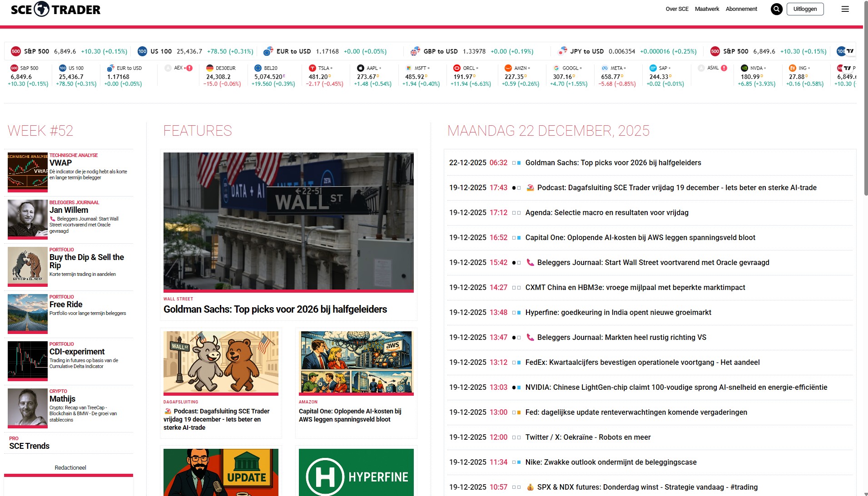
Task: Click the bull and bear cartoon thumbnail
Action: tap(221, 363)
